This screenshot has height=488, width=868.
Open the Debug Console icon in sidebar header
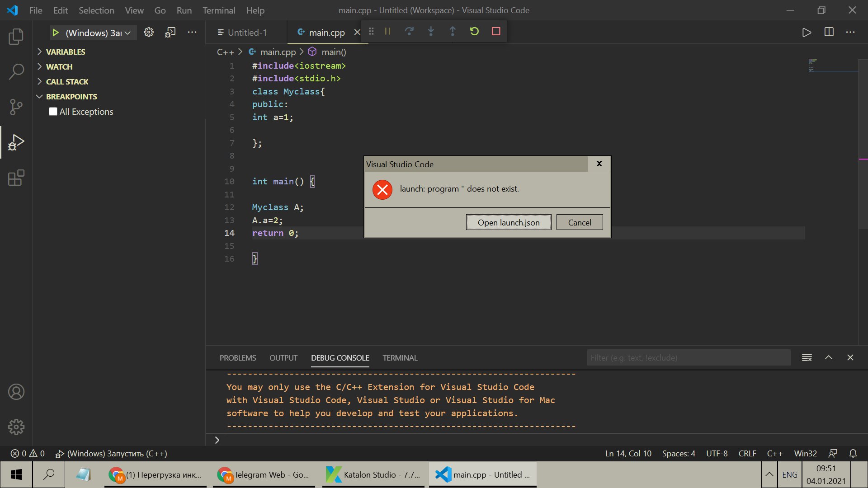[170, 32]
